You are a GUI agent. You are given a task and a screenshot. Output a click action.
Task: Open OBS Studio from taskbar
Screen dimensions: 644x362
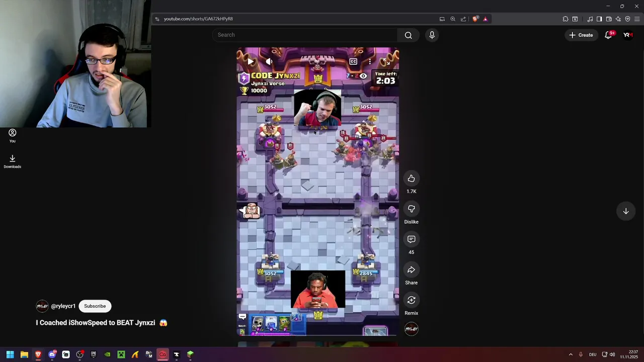(79, 354)
